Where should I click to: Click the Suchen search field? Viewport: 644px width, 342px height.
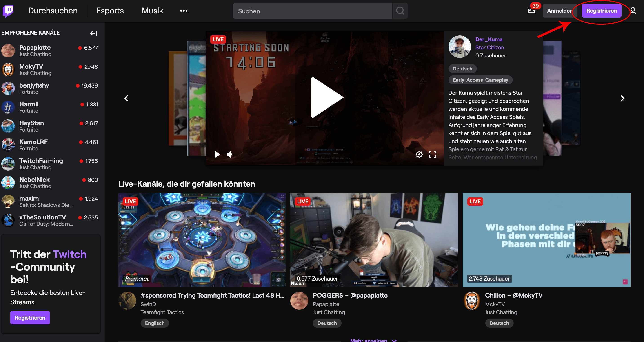[x=312, y=11]
